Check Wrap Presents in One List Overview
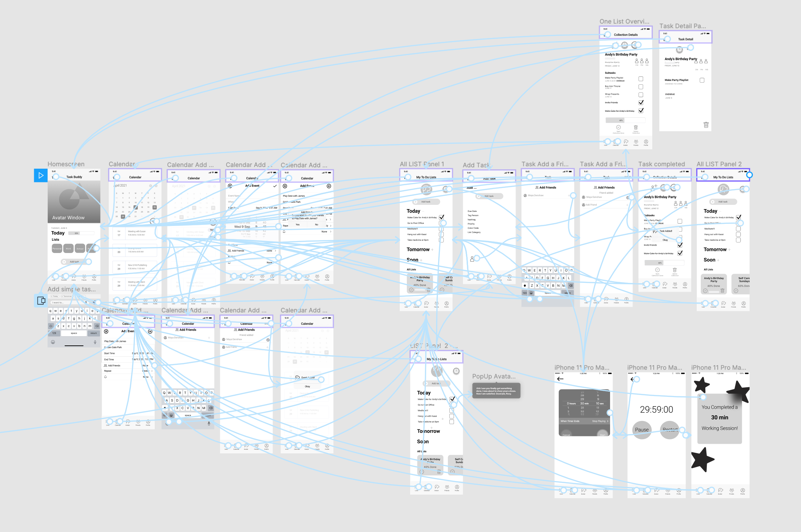801x532 pixels. (x=641, y=95)
